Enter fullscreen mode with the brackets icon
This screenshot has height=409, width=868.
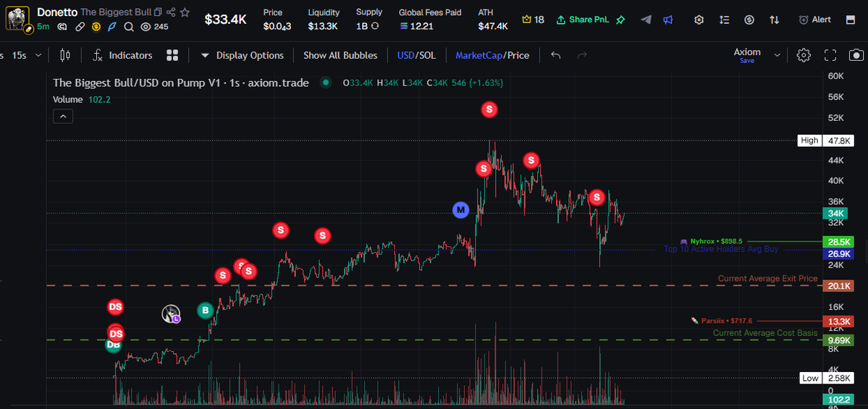click(x=830, y=55)
